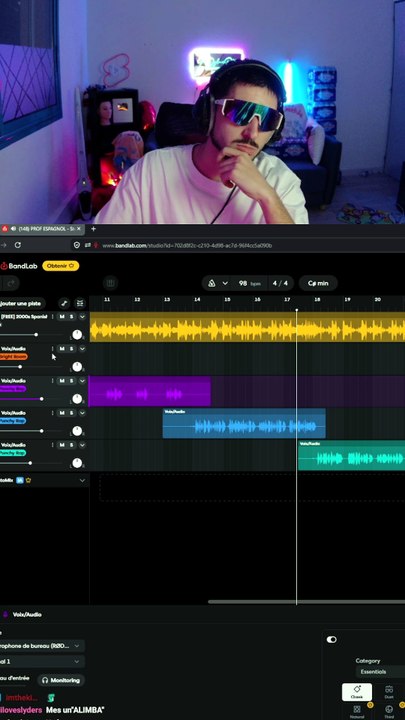This screenshot has width=405, height=720.
Task: Select the Classic effect preset tile
Action: coord(357,692)
